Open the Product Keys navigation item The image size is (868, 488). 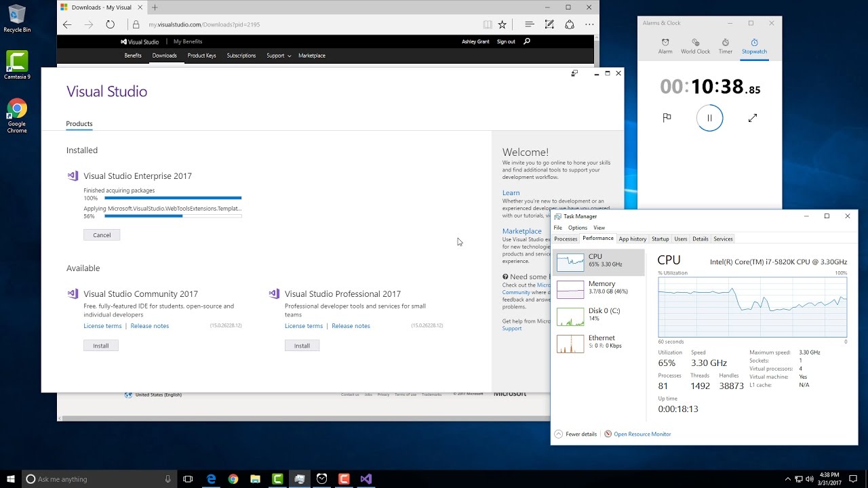tap(201, 56)
